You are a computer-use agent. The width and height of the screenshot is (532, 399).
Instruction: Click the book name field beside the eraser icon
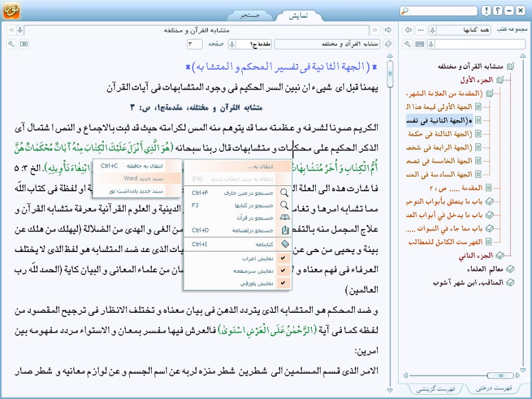(x=328, y=44)
